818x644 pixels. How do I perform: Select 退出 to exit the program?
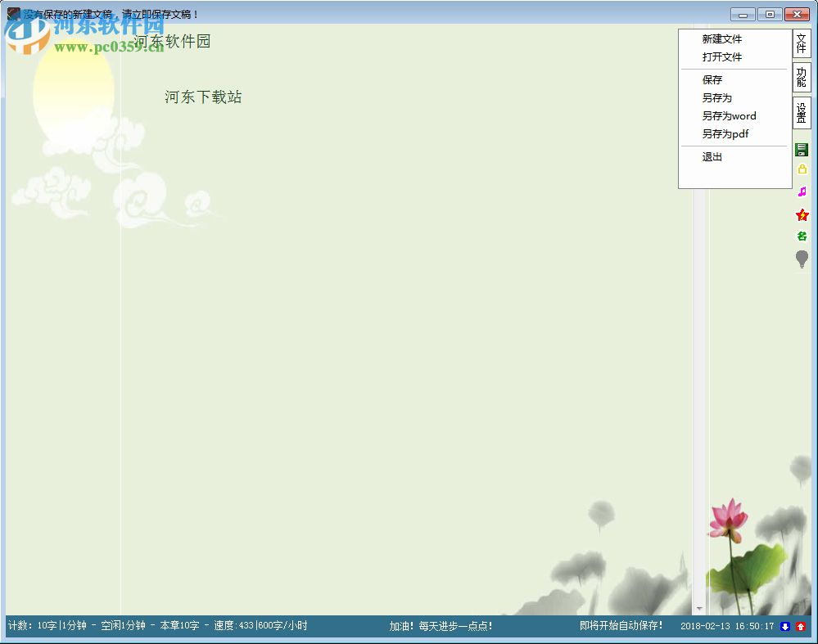(711, 156)
